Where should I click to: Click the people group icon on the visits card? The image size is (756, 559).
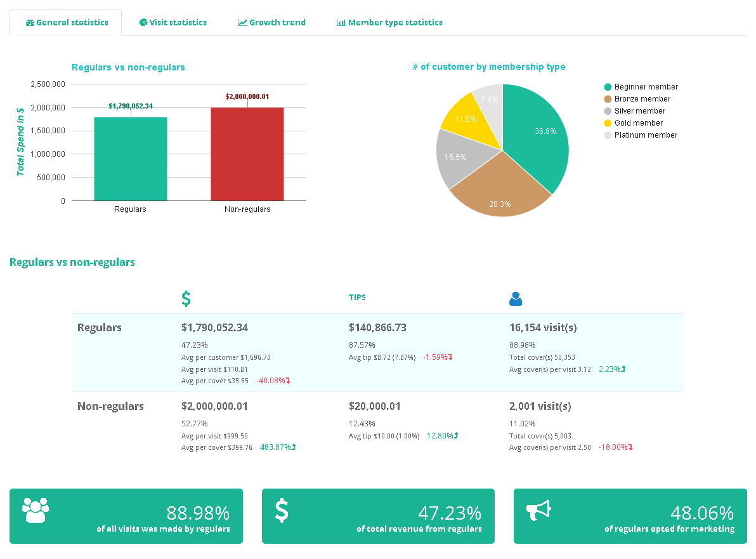(x=35, y=511)
